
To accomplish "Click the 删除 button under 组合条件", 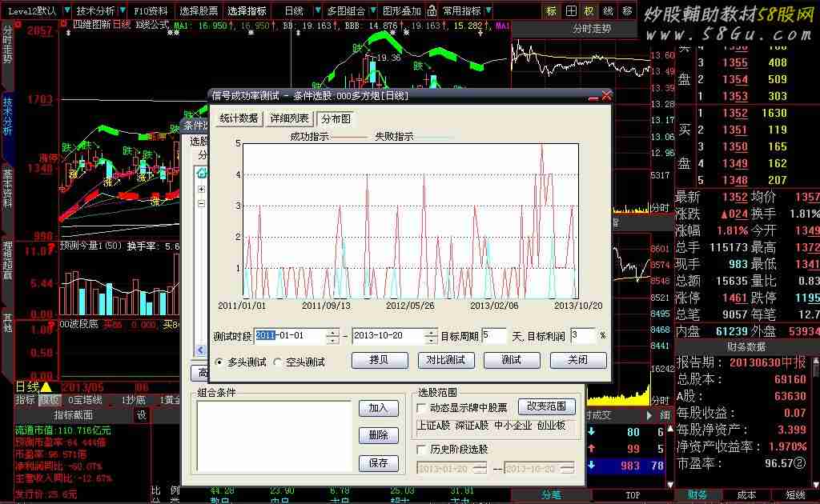I will 379,435.
